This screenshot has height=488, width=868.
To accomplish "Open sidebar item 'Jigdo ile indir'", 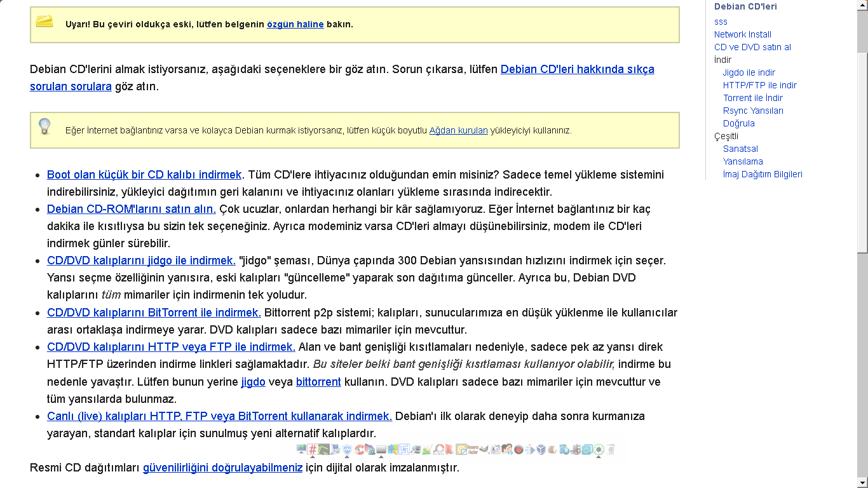I will [749, 72].
